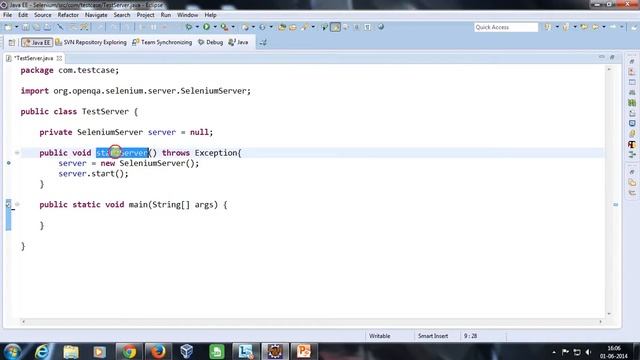Maximize the editor area using its maximize icon
The image size is (640, 360).
click(x=612, y=57)
